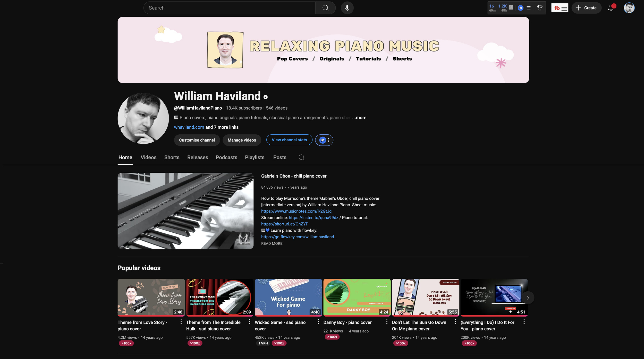
Task: Open options menu for (Everything I Do) video
Action: pyautogui.click(x=524, y=322)
